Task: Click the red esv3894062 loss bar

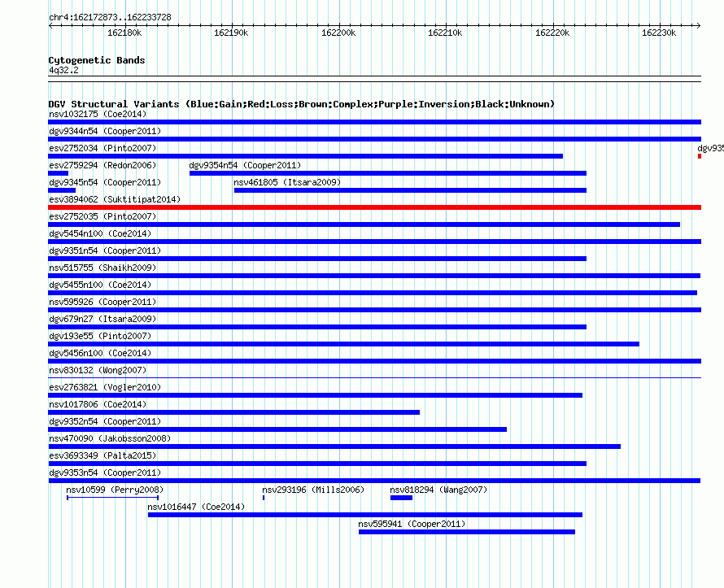Action: coord(374,207)
